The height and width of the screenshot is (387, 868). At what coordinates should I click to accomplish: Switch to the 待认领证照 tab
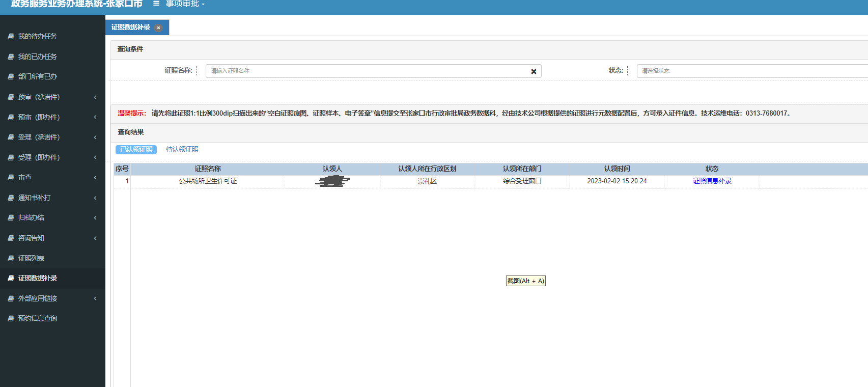click(x=182, y=149)
